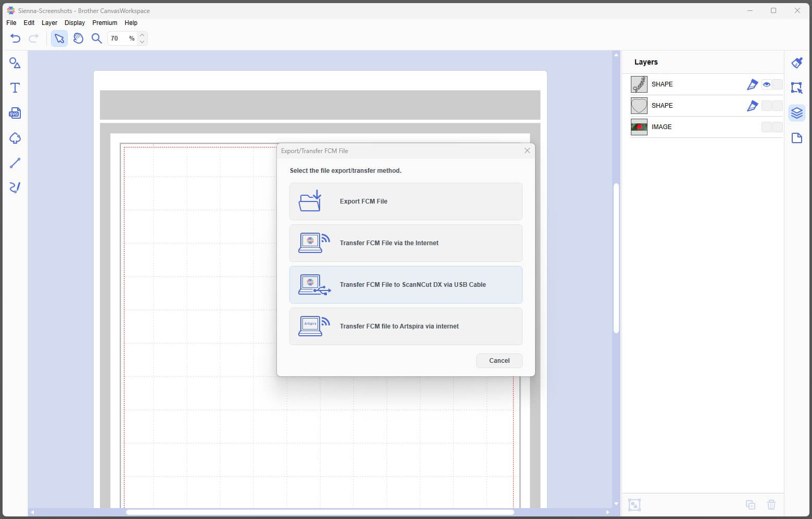Viewport: 812px width, 519px height.
Task: Click pen icon on the top SHAPE layer
Action: click(752, 84)
